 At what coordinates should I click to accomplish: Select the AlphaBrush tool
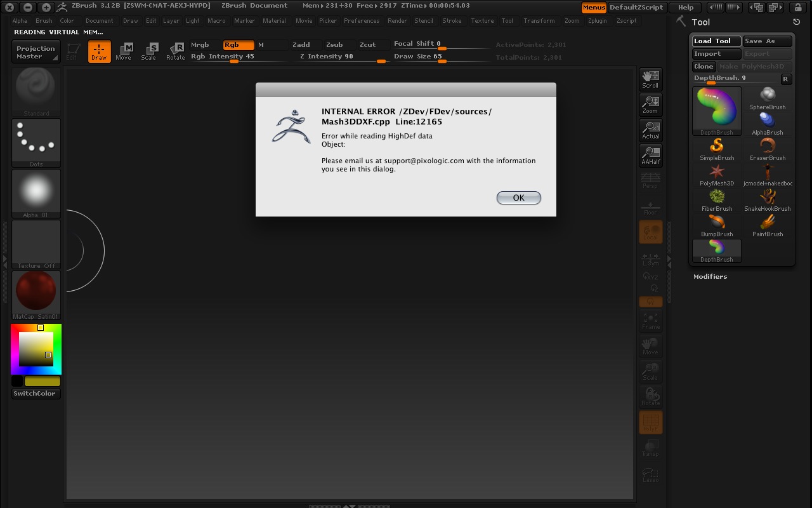click(x=768, y=124)
